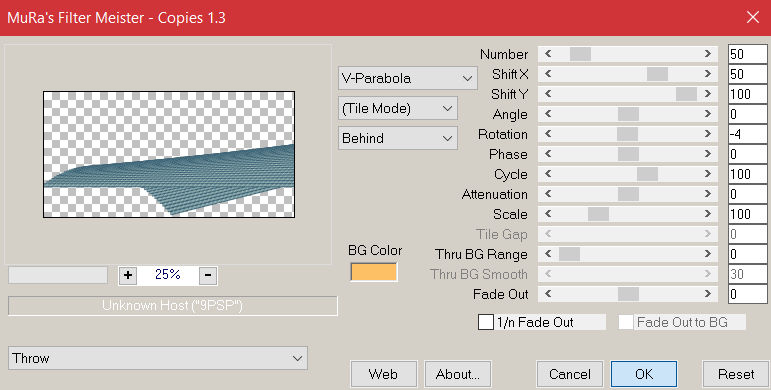
Task: Enable the 1/n Fade Out checkbox
Action: tap(486, 322)
